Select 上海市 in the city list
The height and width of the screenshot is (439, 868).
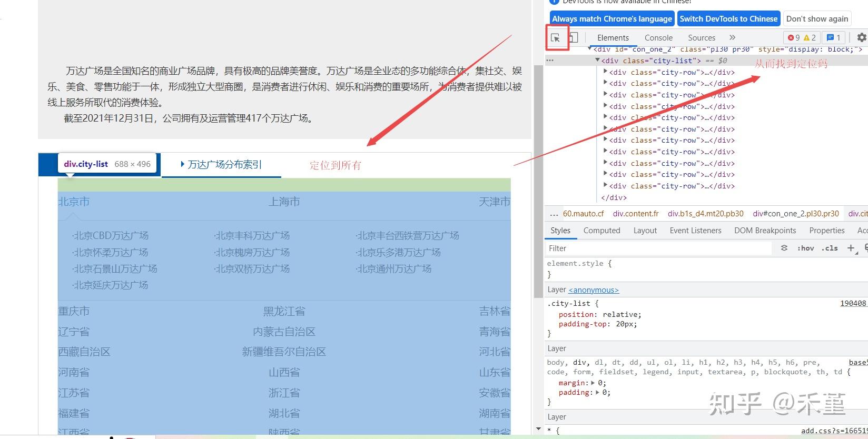pyautogui.click(x=284, y=202)
